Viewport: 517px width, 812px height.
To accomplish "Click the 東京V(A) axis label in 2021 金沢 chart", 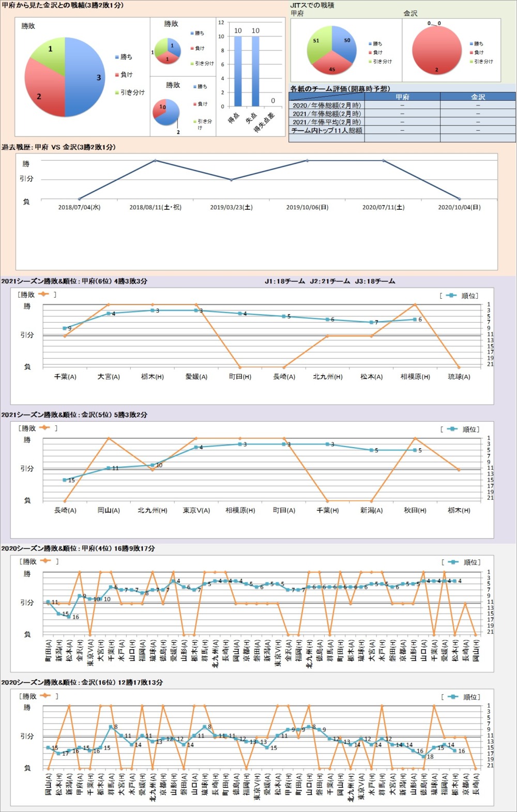I will pos(196,510).
